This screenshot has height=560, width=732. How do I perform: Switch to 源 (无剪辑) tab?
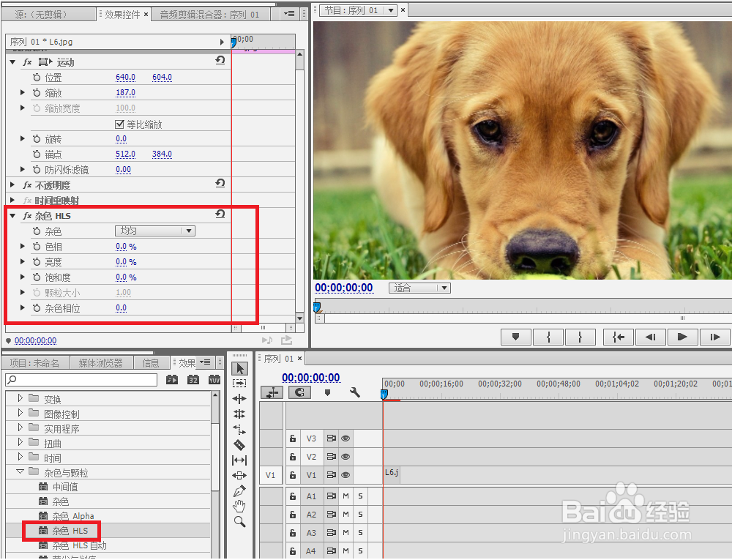(41, 15)
